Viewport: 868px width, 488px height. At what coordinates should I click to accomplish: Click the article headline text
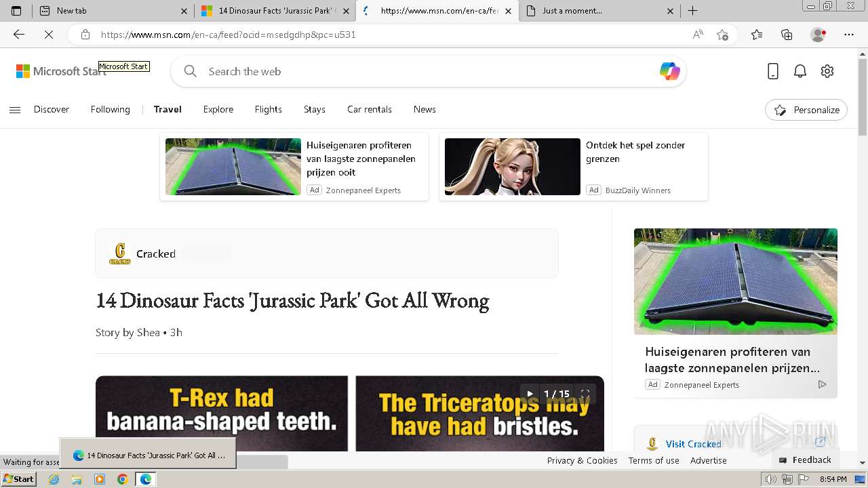(292, 300)
